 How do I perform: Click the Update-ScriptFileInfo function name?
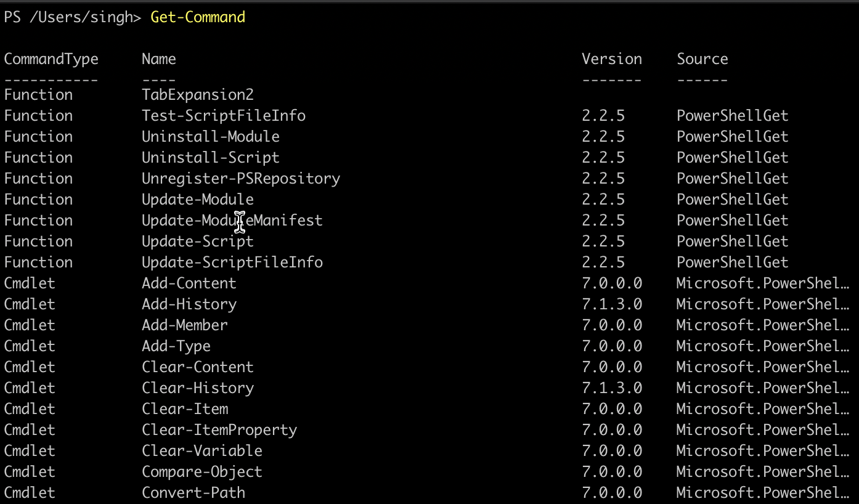[x=232, y=262]
